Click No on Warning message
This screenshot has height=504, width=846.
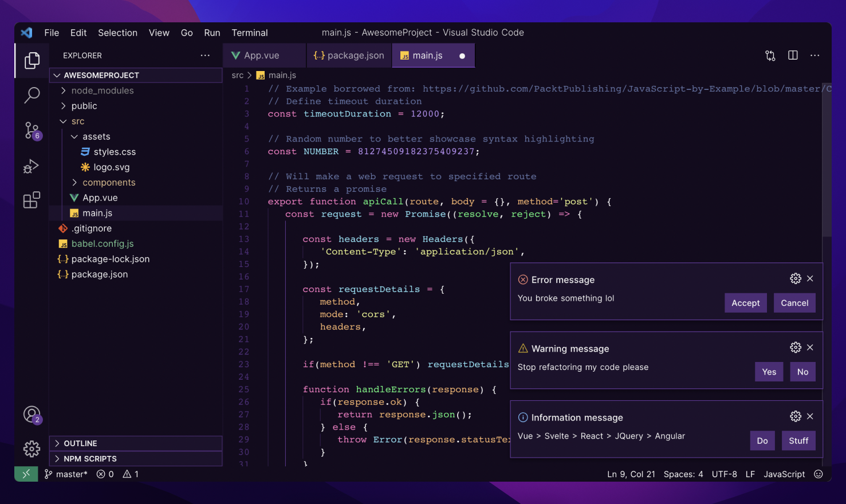(803, 372)
